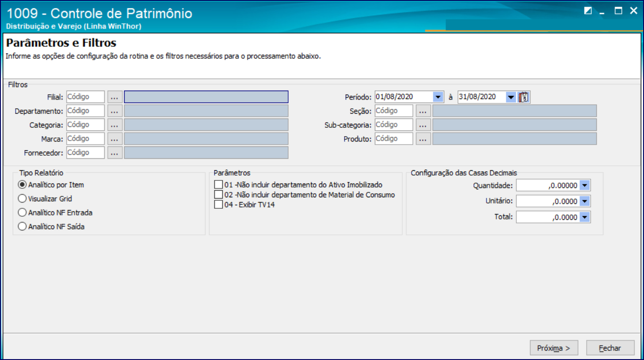Open Categoria lookup ellipsis button

point(114,125)
